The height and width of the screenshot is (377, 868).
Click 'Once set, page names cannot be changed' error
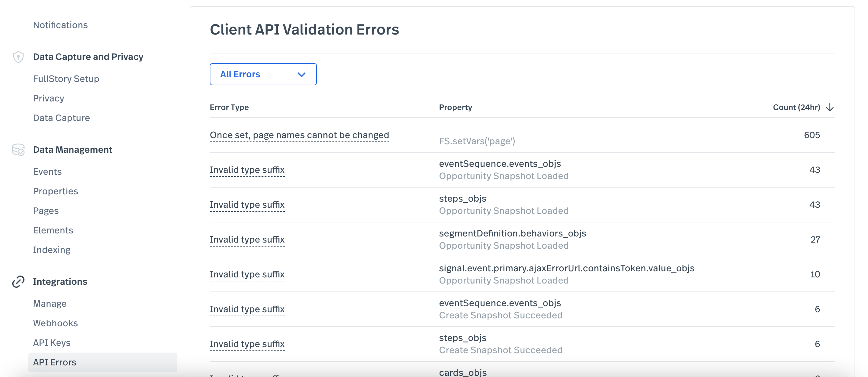tap(299, 135)
